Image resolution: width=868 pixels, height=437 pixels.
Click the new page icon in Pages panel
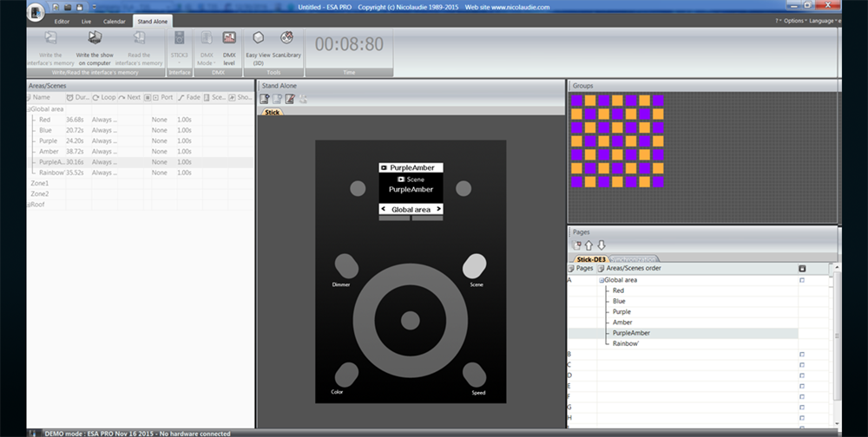tap(576, 245)
